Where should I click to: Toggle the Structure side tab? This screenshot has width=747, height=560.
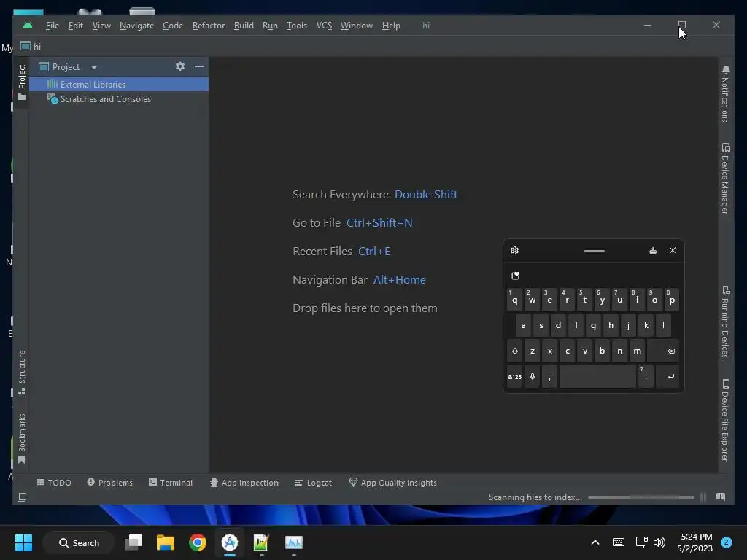point(21,373)
